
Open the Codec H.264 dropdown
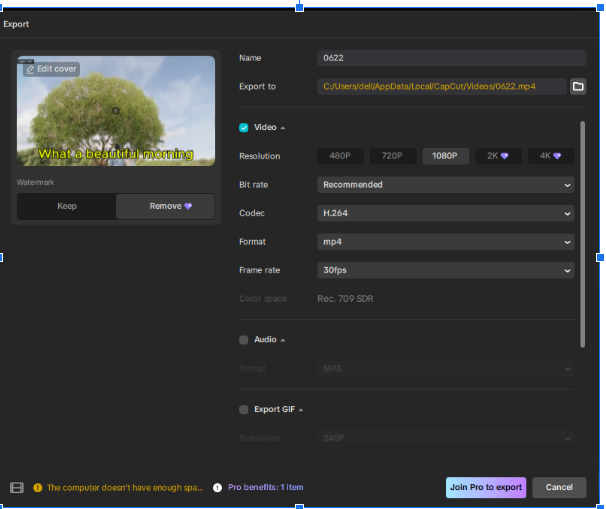point(445,213)
